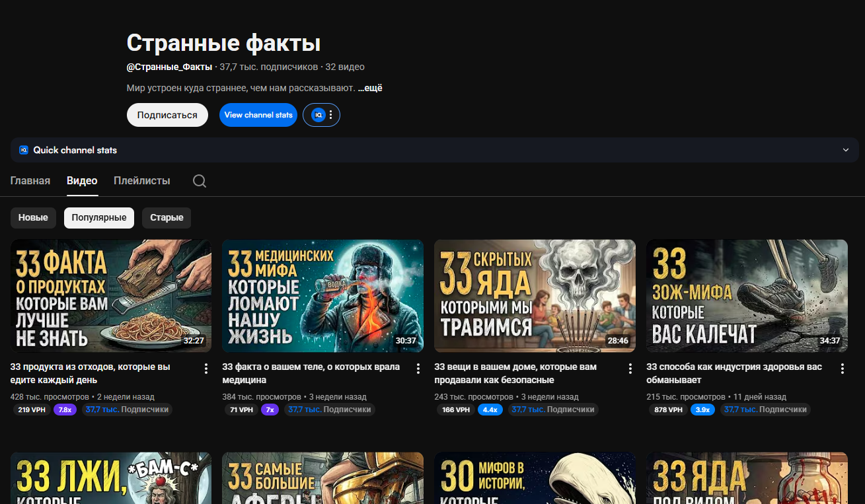Open video title "33 способа как индустрия здоровья вас обманывает"
865x504 pixels.
pos(734,373)
